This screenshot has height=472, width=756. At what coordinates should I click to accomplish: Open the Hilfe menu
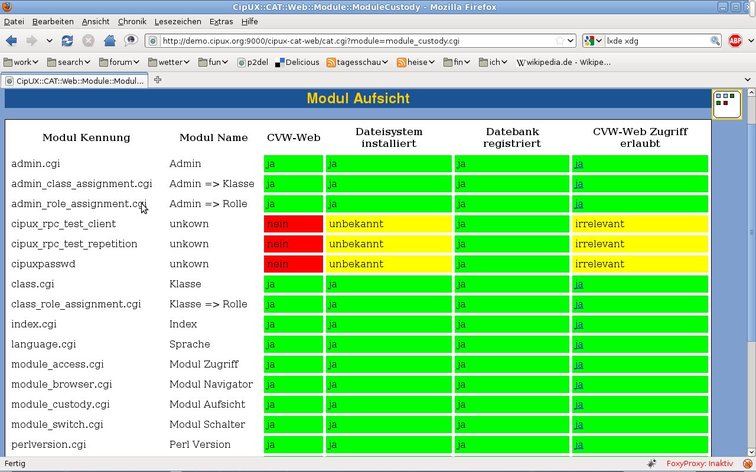[250, 22]
